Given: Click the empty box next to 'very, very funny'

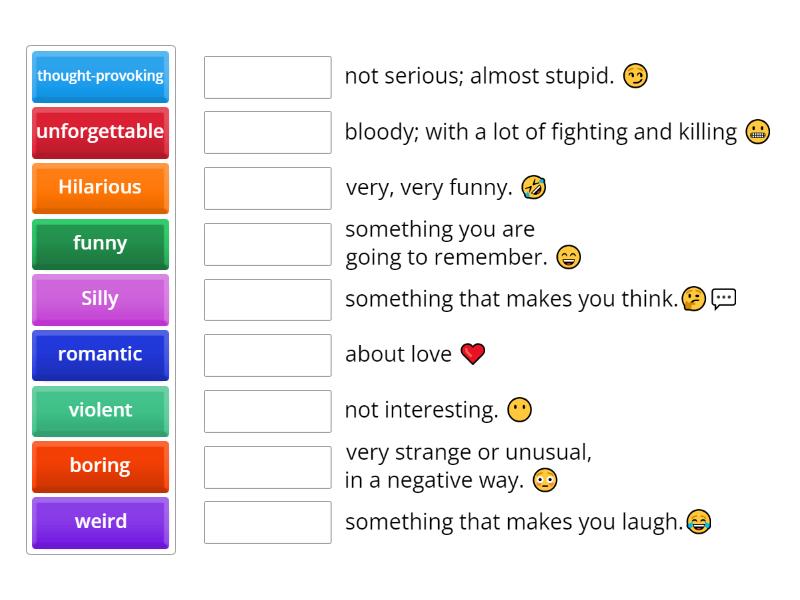Looking at the screenshot, I should click(267, 188).
